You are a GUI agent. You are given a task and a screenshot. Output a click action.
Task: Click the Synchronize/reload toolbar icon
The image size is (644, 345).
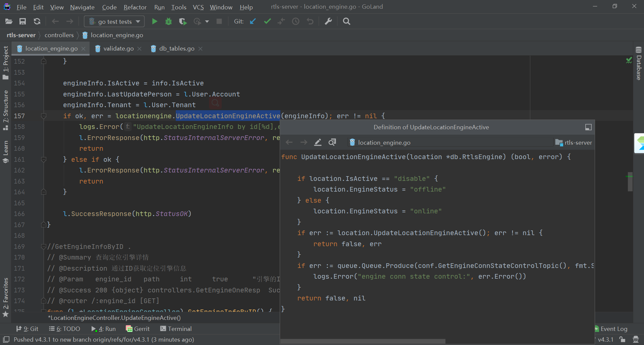(x=37, y=21)
